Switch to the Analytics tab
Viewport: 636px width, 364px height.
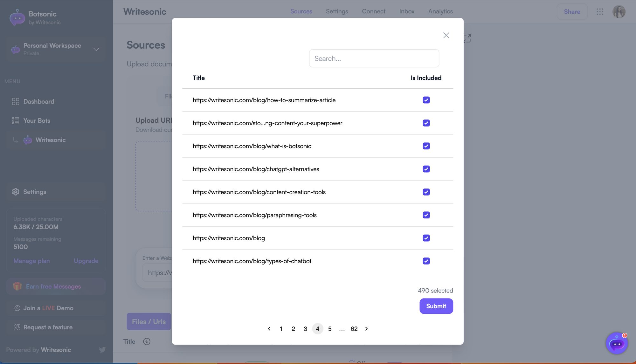440,11
